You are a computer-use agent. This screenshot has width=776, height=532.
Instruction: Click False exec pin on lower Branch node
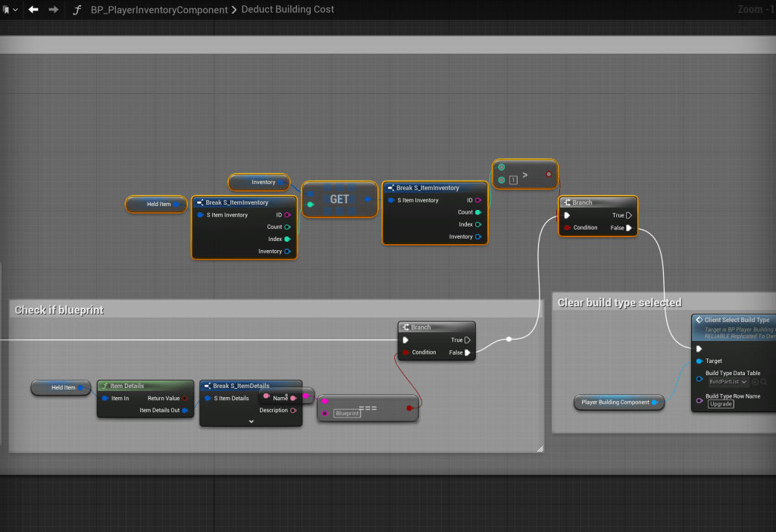click(468, 352)
